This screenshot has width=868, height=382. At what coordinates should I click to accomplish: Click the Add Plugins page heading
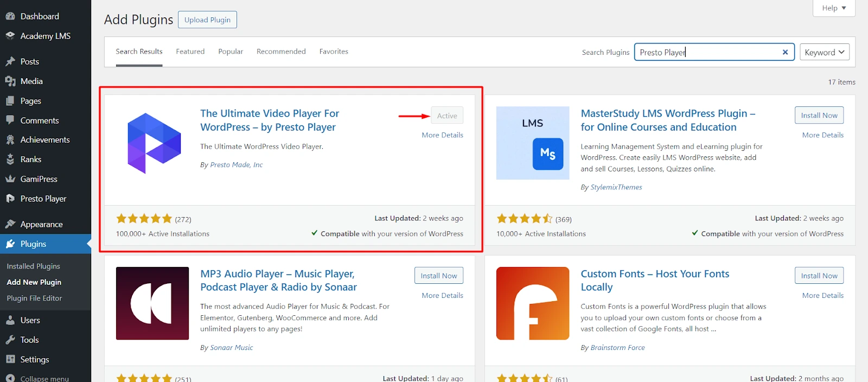pyautogui.click(x=138, y=20)
